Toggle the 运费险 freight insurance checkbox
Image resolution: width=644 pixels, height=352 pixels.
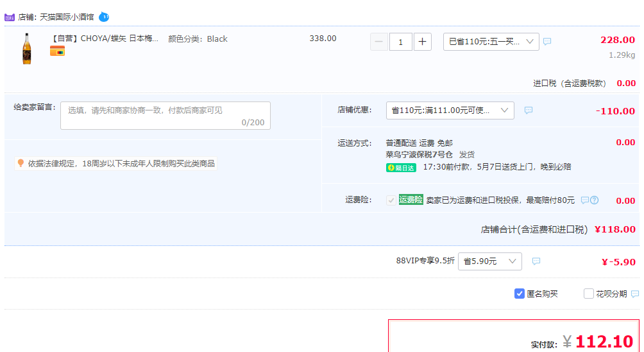(x=391, y=200)
